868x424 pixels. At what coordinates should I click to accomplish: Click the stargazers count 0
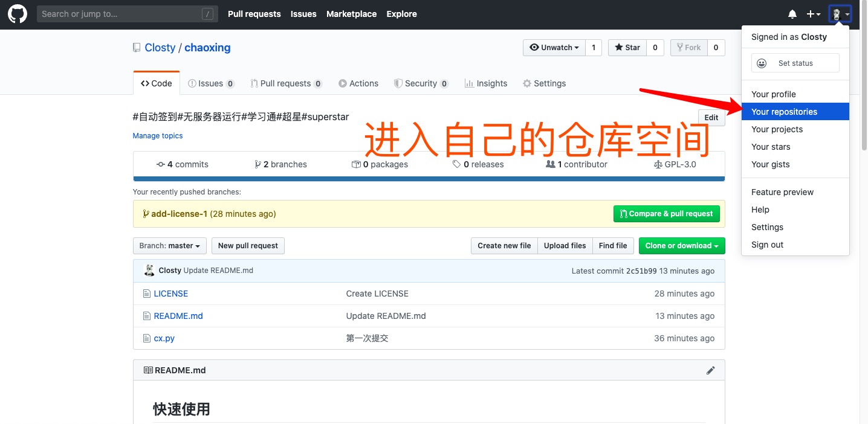click(x=655, y=48)
